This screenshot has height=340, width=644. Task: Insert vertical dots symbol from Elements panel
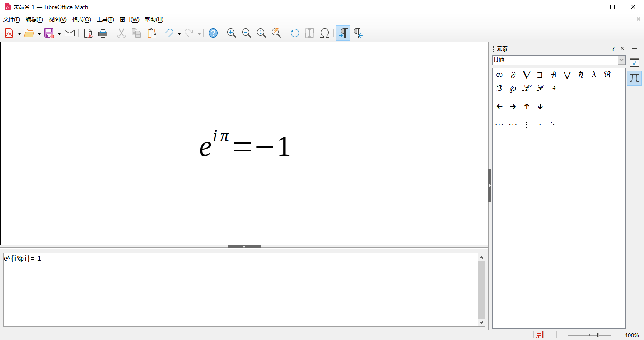pyautogui.click(x=526, y=124)
